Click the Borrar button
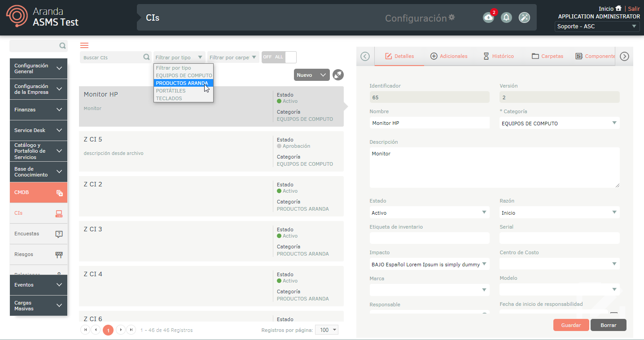The width and height of the screenshot is (644, 340). tap(609, 325)
